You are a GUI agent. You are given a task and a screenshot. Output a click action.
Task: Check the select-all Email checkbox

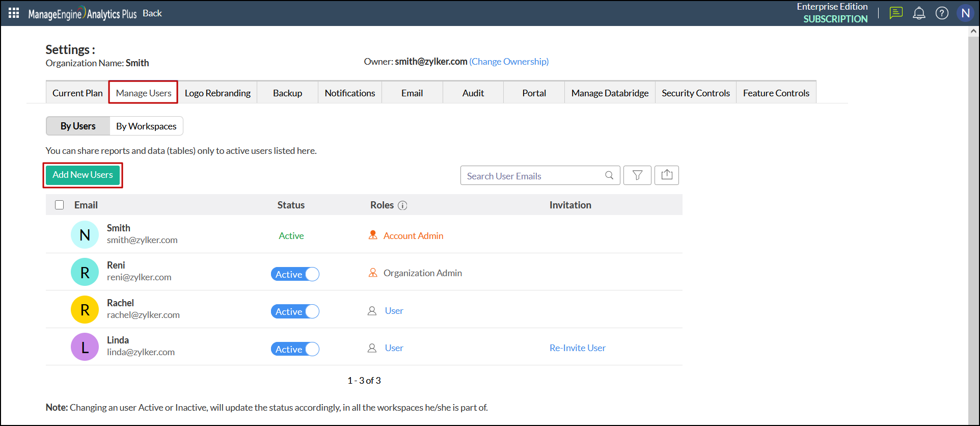point(60,205)
